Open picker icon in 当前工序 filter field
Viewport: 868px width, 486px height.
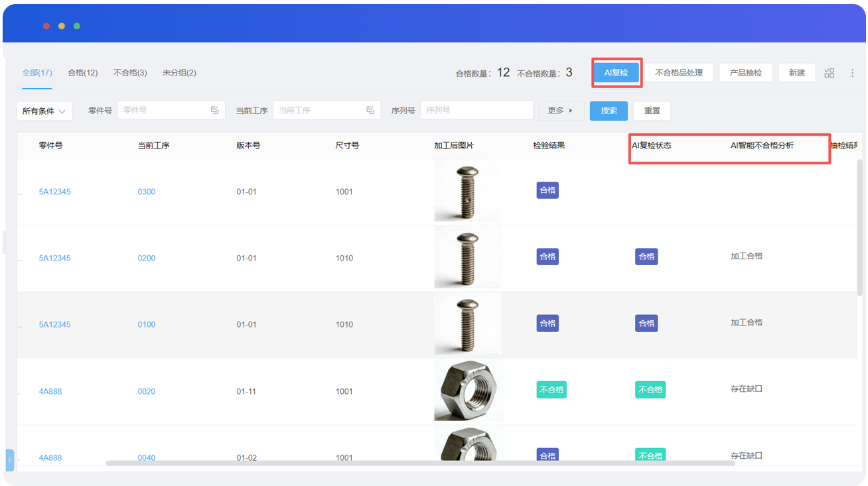point(370,110)
